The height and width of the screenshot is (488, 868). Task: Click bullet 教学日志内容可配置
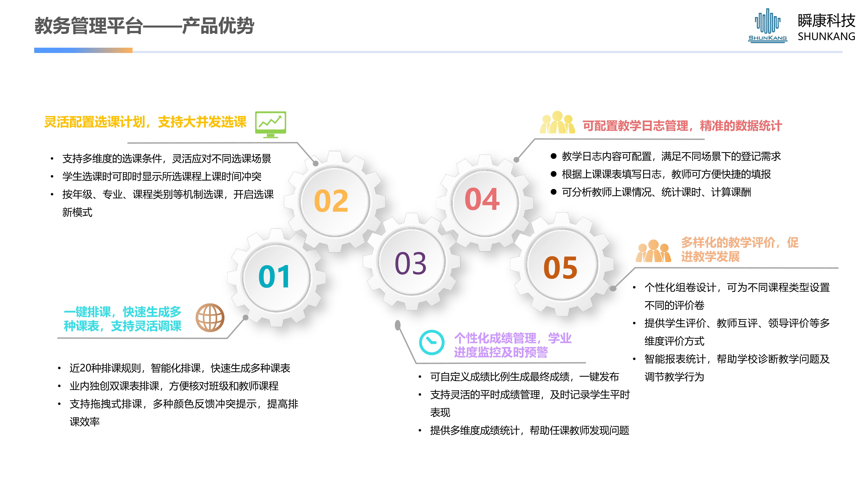671,156
